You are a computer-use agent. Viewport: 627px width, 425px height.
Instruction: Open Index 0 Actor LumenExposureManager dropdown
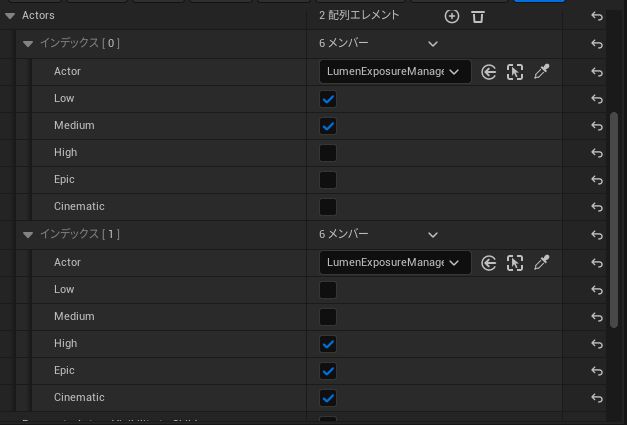[394, 72]
